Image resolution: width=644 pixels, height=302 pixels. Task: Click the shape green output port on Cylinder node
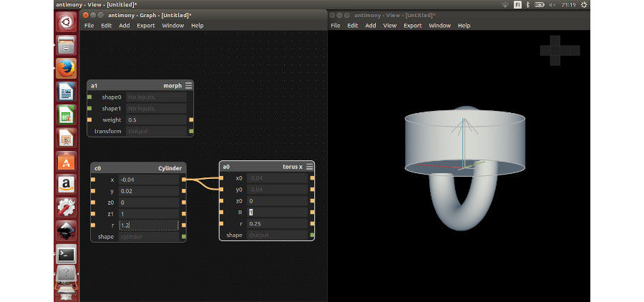tap(184, 237)
